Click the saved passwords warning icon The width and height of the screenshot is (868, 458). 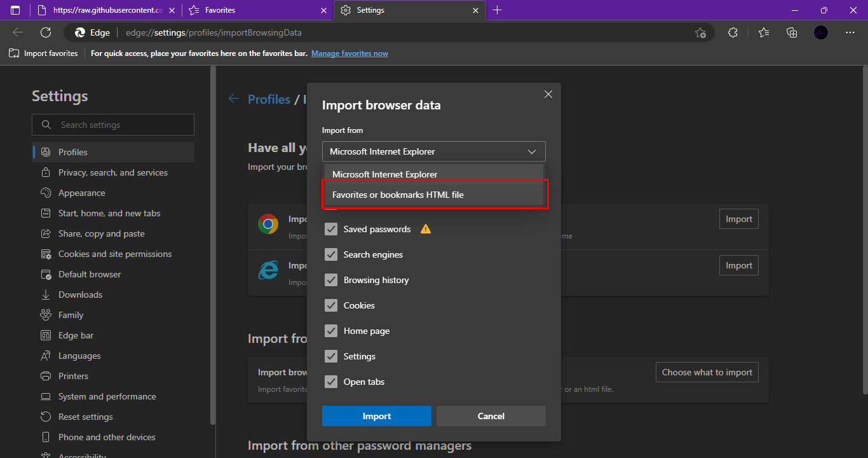tap(426, 229)
